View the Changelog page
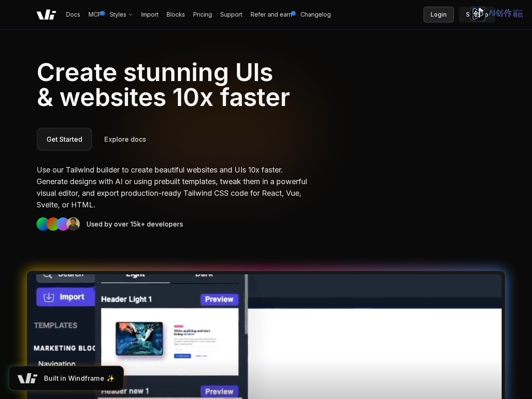 (315, 15)
